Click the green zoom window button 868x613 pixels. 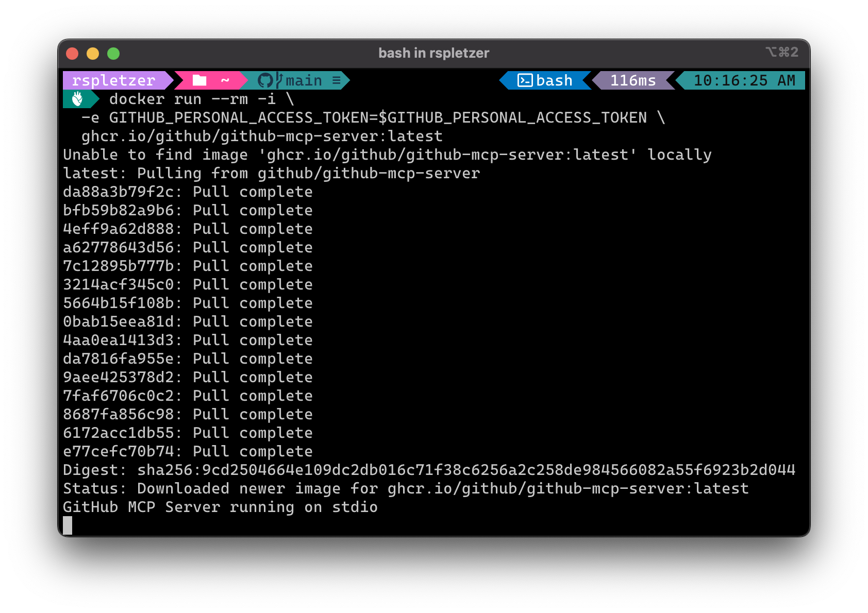(113, 54)
